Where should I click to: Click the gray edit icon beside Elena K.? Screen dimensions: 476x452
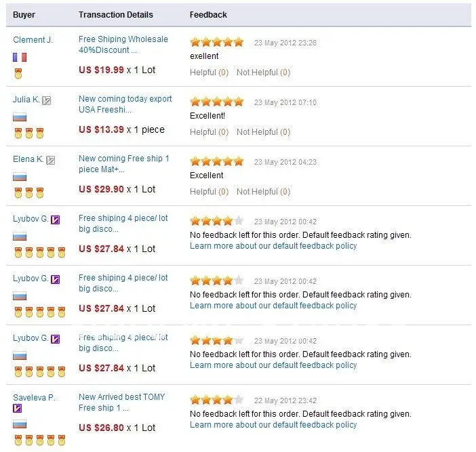tap(51, 160)
